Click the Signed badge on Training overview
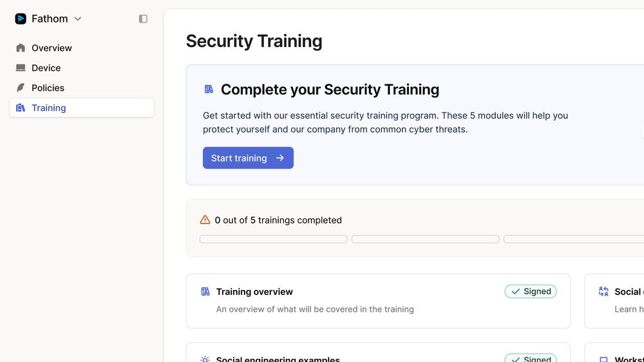644x362 pixels. tap(531, 291)
